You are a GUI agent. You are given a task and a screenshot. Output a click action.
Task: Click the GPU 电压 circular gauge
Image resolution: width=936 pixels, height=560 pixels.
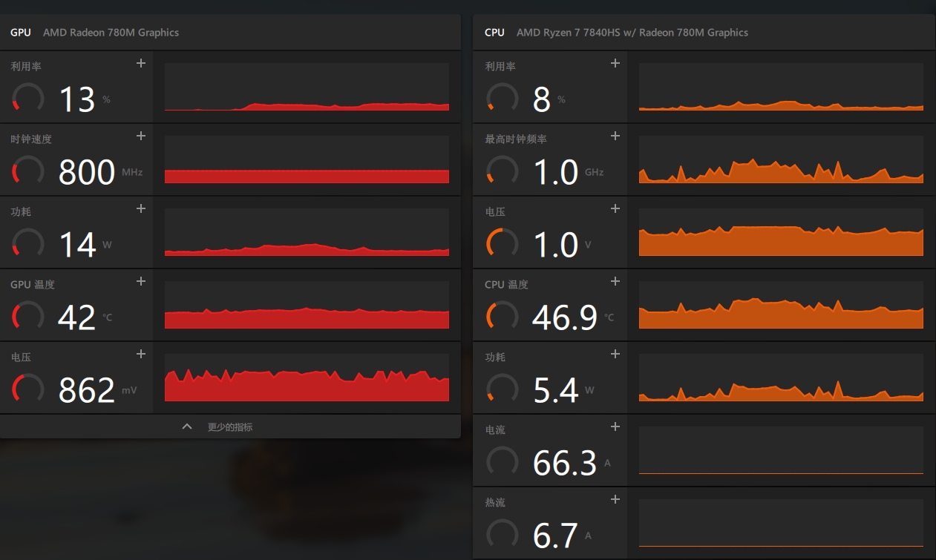pos(28,389)
